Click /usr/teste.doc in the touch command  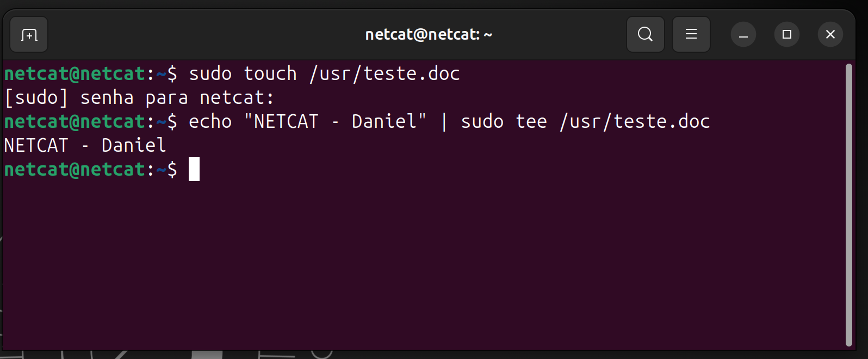[x=385, y=73]
